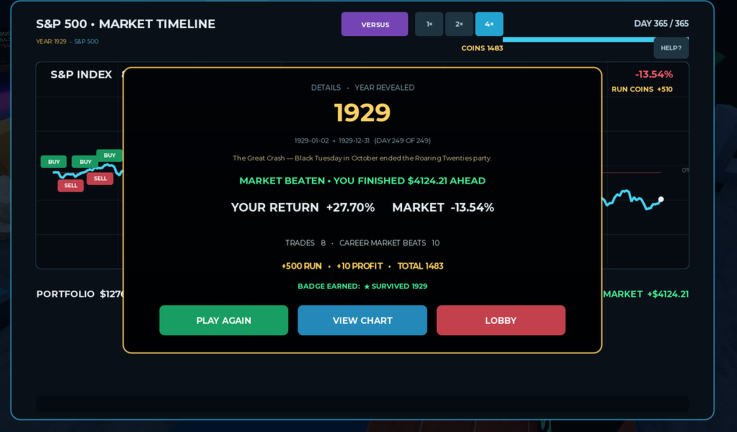This screenshot has height=432, width=737.
Task: Click the leftmost BUY marker on chart
Action: (54, 162)
